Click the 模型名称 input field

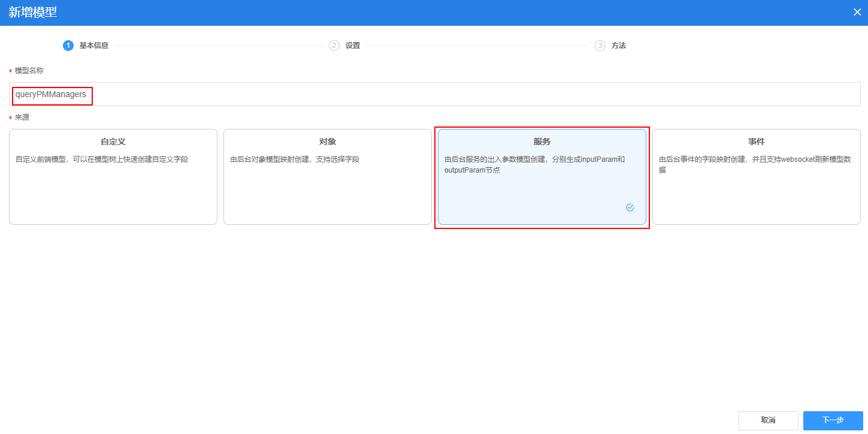pyautogui.click(x=435, y=94)
